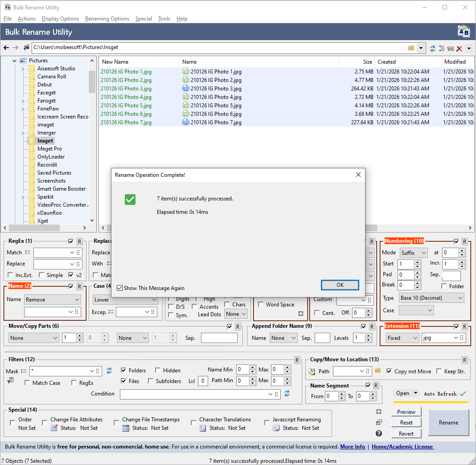This screenshot has width=476, height=465.
Task: Click the help question mark icon near Revert
Action: [378, 433]
